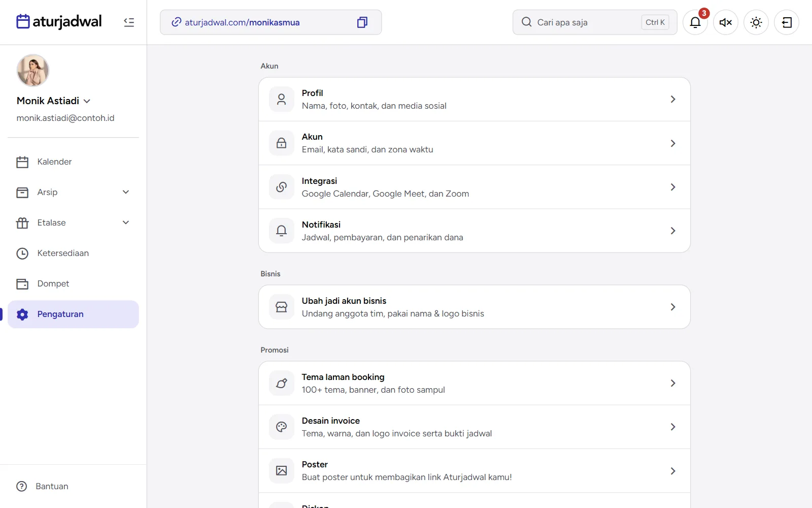Open Profil settings via its chevron
This screenshot has width=812, height=508.
click(x=673, y=99)
